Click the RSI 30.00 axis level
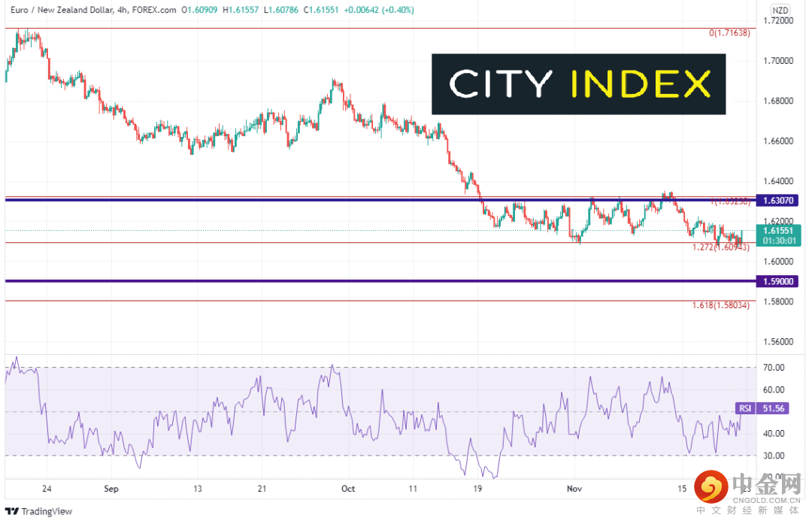 coord(774,456)
